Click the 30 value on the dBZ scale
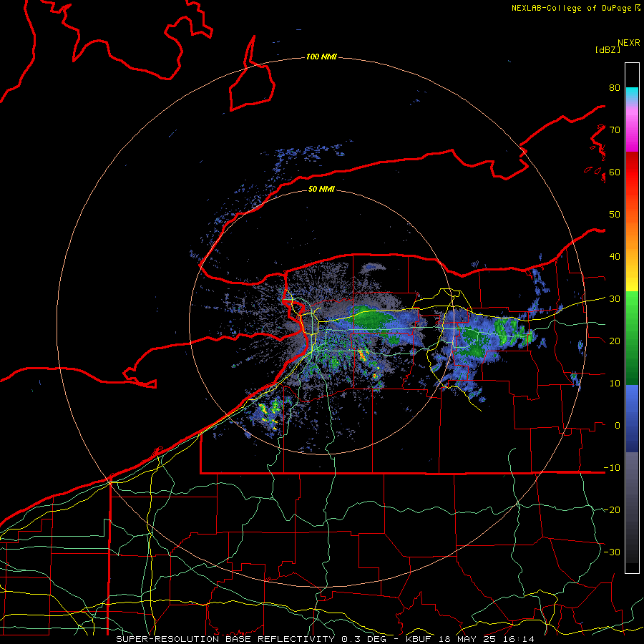 click(x=615, y=299)
